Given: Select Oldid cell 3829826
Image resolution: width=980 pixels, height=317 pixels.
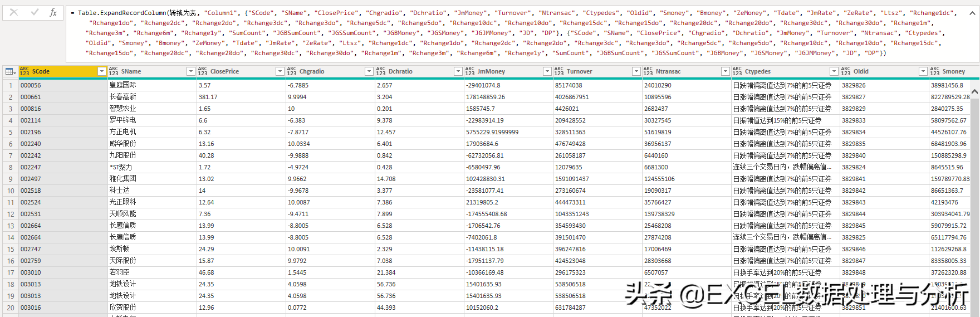Looking at the screenshot, I should (x=884, y=85).
